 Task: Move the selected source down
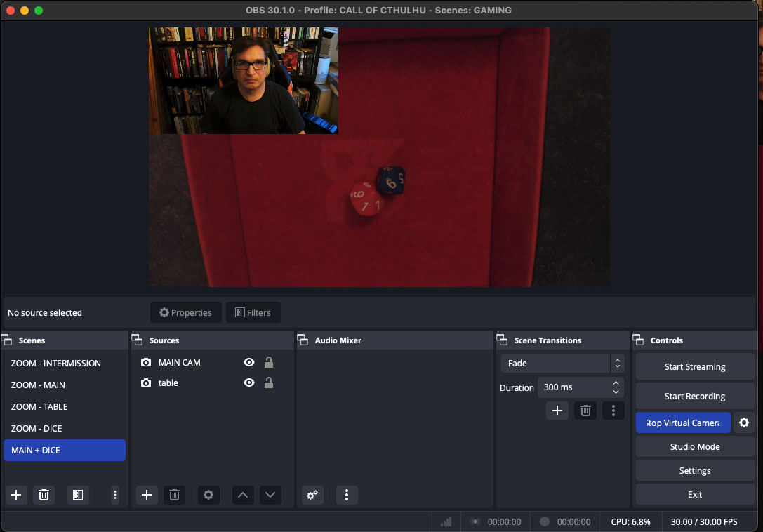(x=270, y=495)
